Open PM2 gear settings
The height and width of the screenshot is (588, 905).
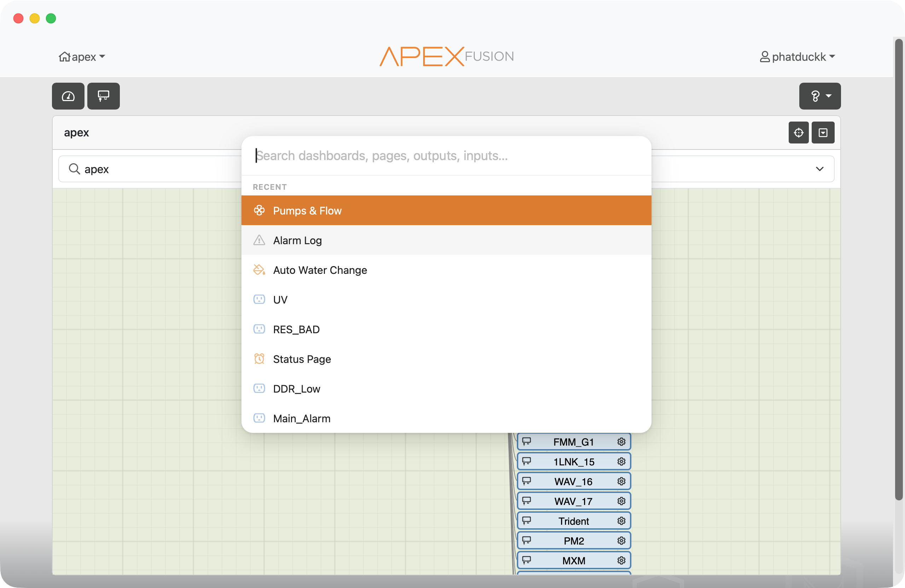click(x=621, y=541)
